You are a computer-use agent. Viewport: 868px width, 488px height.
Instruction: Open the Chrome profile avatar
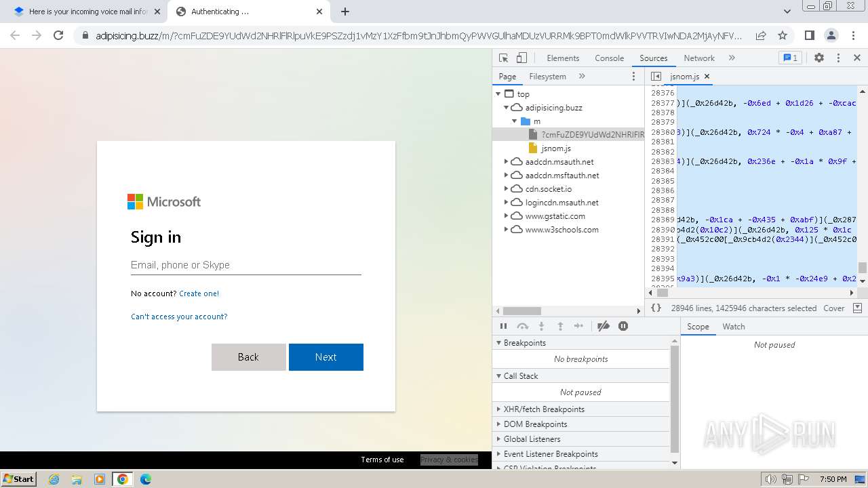pos(831,35)
